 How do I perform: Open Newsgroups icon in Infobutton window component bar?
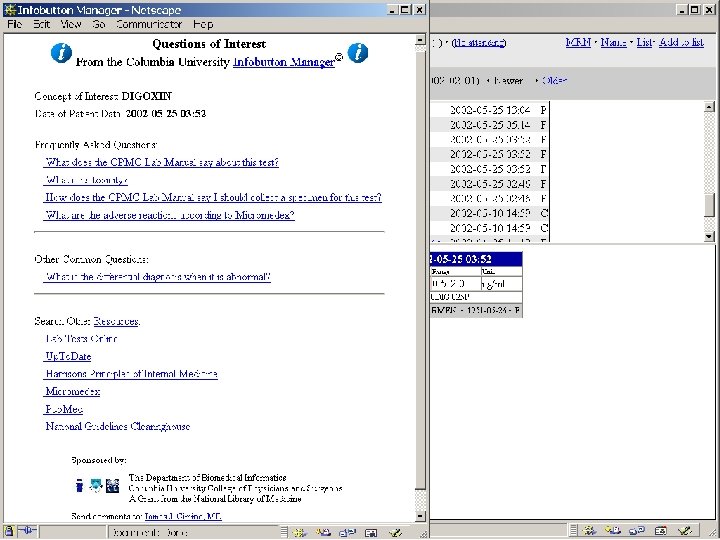[347, 532]
